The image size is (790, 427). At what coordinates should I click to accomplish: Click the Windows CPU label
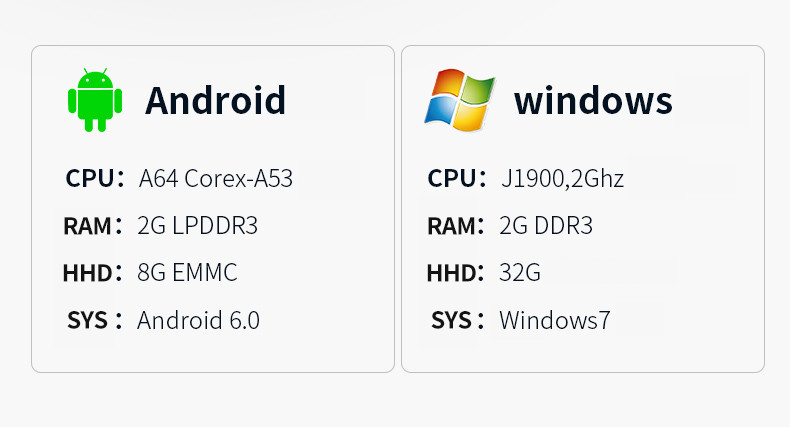click(x=456, y=178)
